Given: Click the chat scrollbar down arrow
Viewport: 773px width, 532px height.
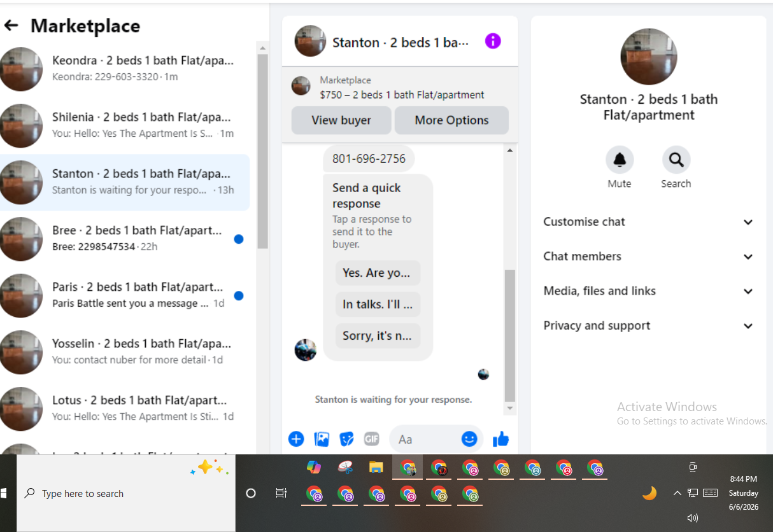Looking at the screenshot, I should [509, 408].
